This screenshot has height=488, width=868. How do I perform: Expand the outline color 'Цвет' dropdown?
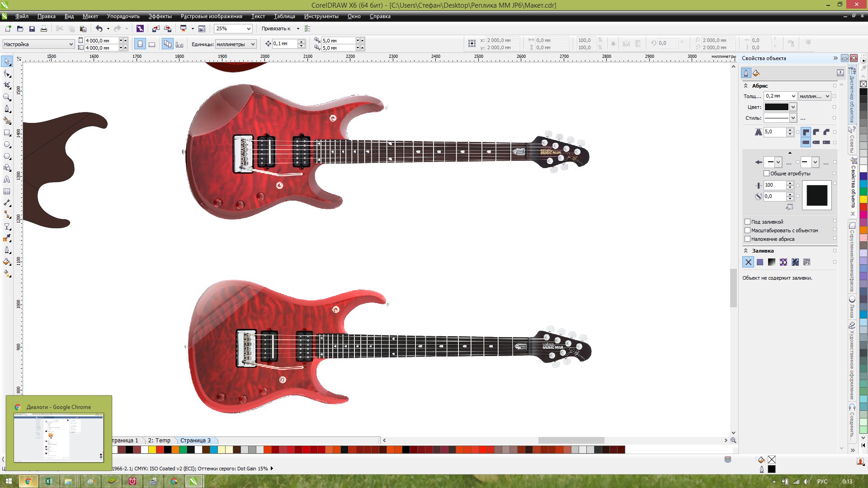(793, 107)
